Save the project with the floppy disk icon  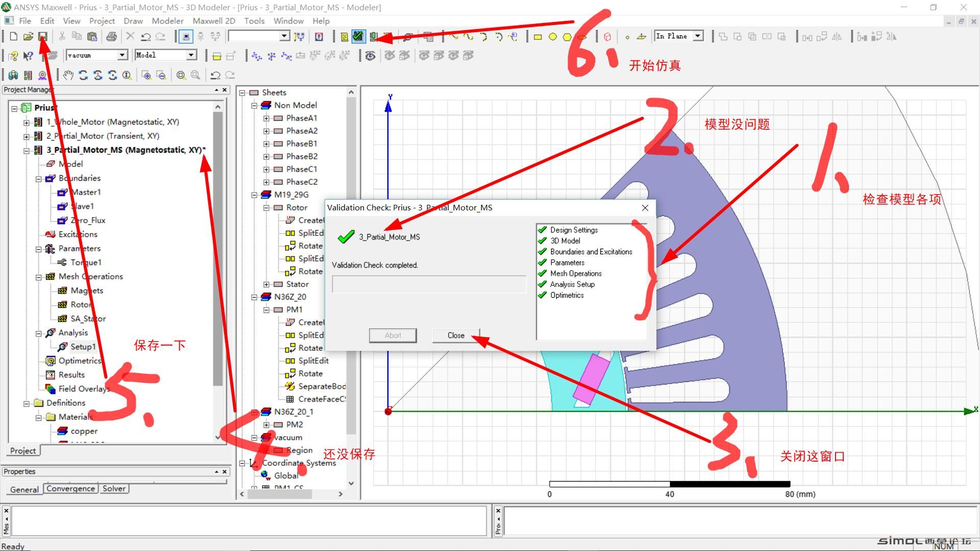(43, 36)
